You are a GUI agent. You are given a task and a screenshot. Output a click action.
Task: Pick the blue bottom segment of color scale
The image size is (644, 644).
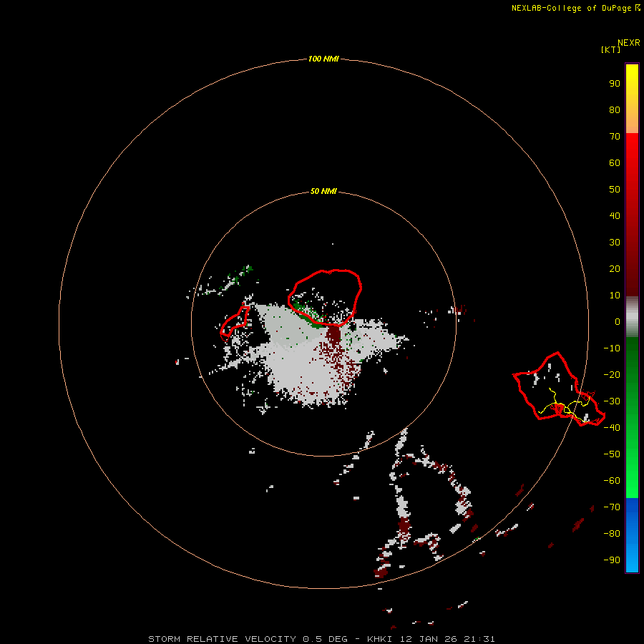[632, 535]
